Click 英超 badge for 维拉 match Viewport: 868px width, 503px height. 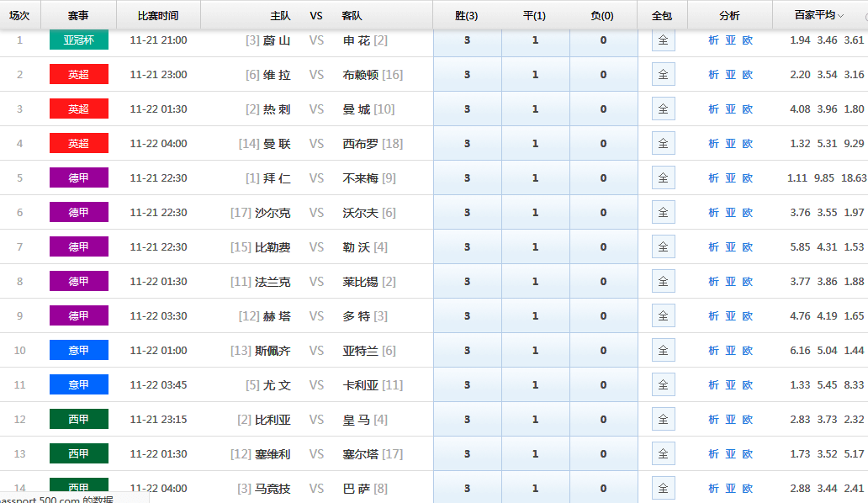tap(79, 75)
